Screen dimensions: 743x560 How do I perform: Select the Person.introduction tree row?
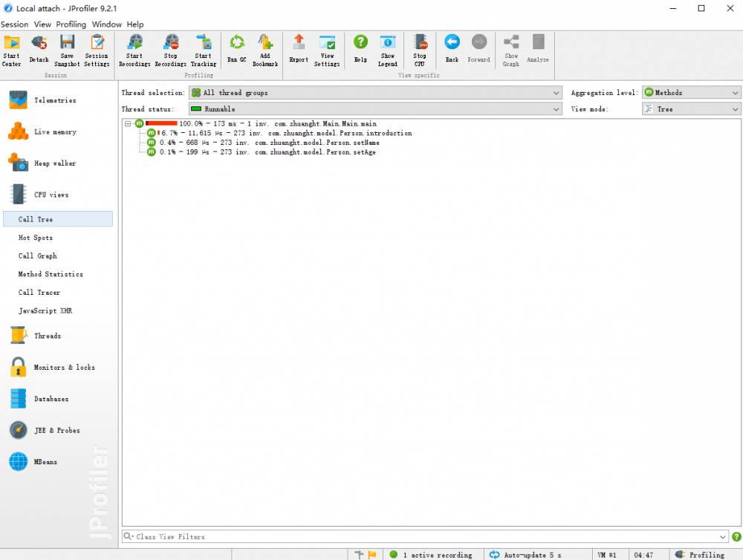[279, 133]
